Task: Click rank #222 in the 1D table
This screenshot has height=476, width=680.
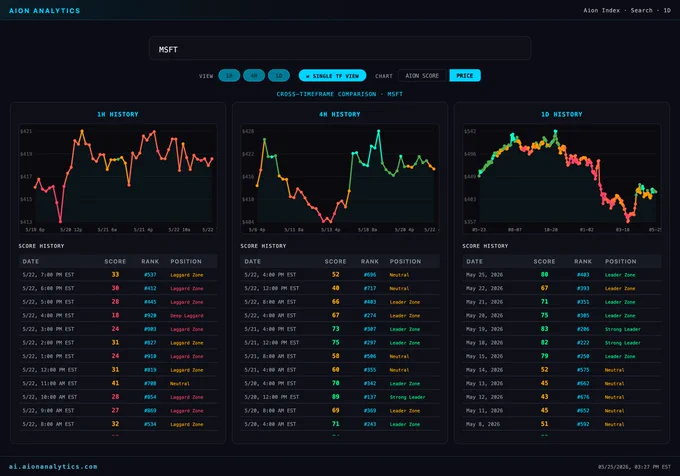Action: pyautogui.click(x=583, y=342)
